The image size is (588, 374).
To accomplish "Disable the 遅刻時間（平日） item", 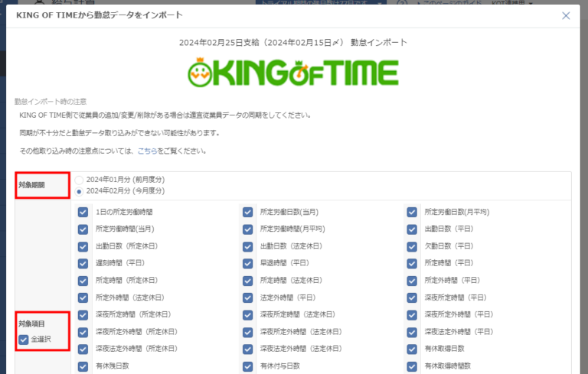I will (x=83, y=263).
